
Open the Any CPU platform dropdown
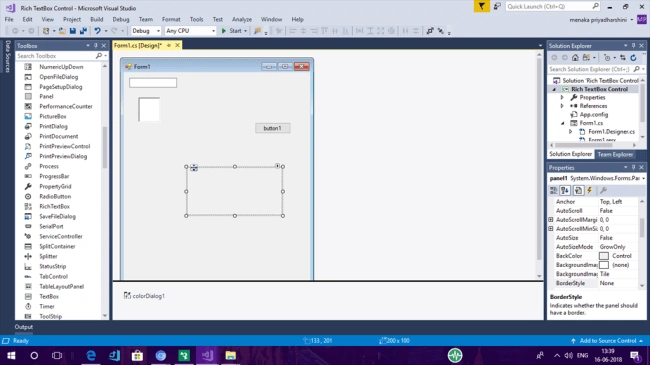click(213, 31)
